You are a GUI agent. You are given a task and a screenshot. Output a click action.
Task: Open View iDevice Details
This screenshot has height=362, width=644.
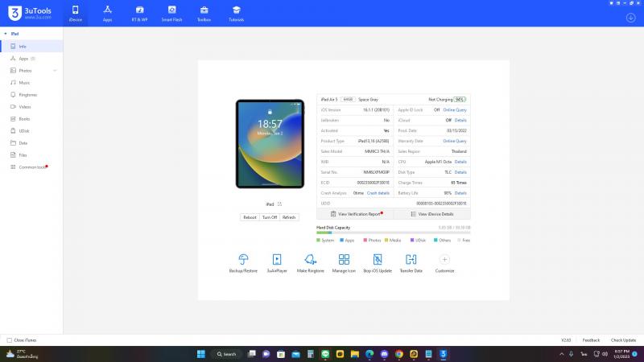click(432, 214)
